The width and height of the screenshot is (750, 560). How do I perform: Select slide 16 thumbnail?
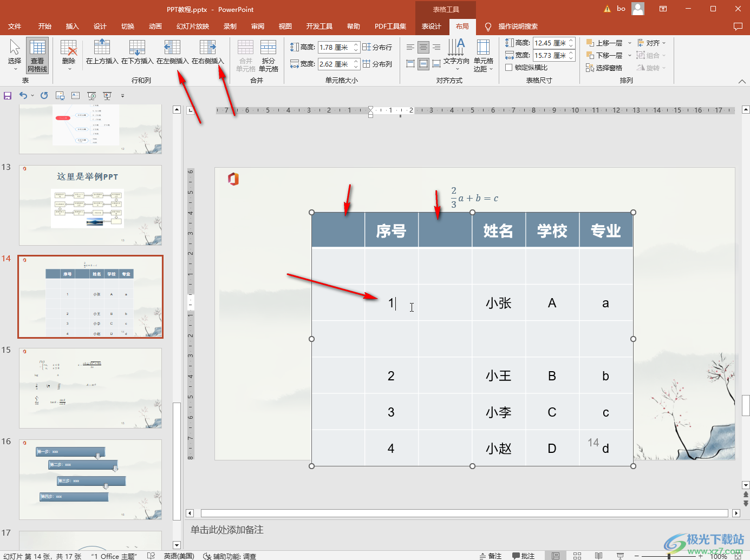click(x=90, y=480)
